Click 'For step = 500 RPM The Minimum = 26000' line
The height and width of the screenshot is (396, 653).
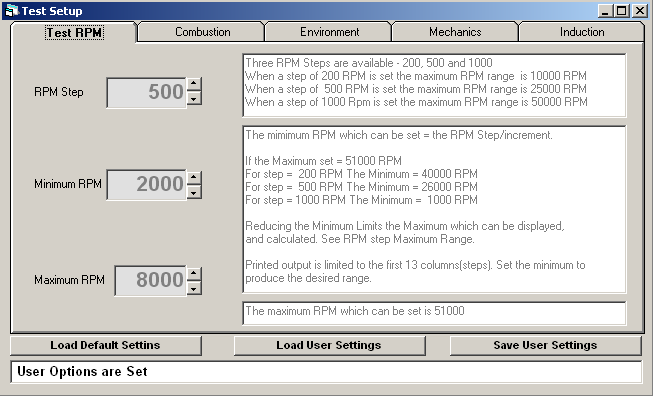[361, 187]
